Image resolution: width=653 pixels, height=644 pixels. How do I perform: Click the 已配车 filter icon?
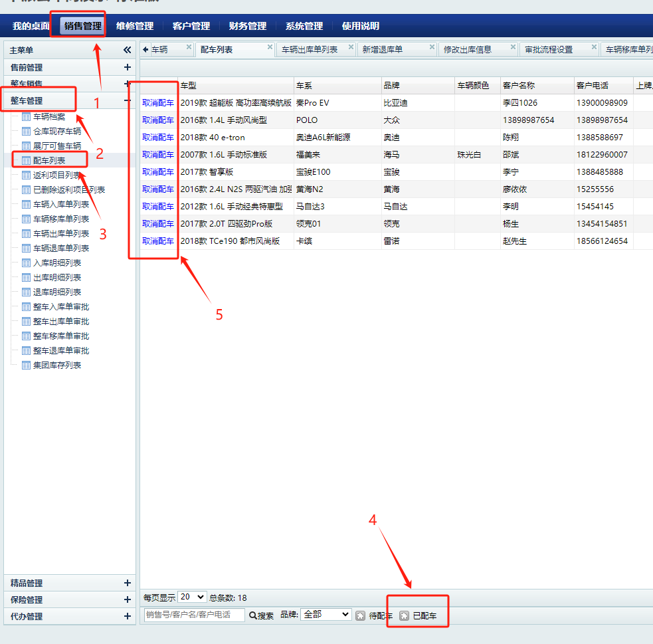pyautogui.click(x=404, y=616)
